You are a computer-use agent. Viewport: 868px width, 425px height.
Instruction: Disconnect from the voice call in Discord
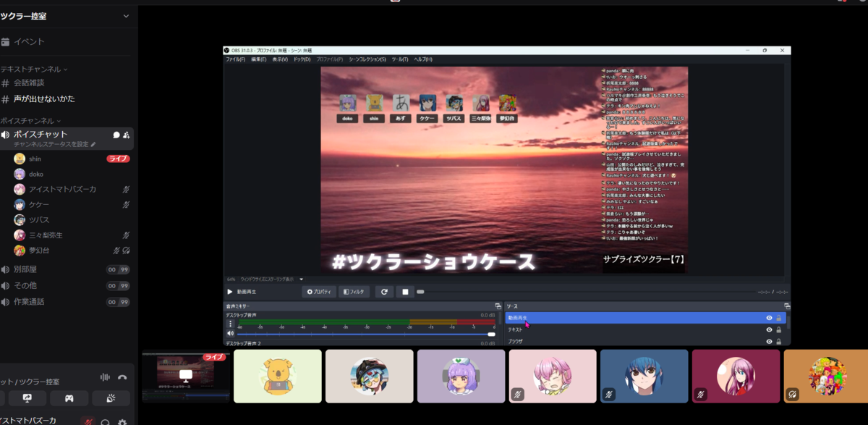point(122,377)
